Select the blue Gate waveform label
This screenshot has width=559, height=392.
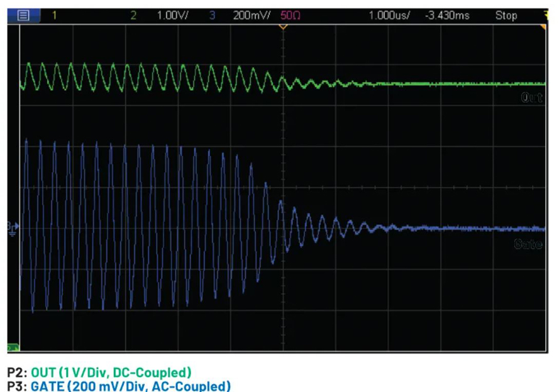point(528,244)
